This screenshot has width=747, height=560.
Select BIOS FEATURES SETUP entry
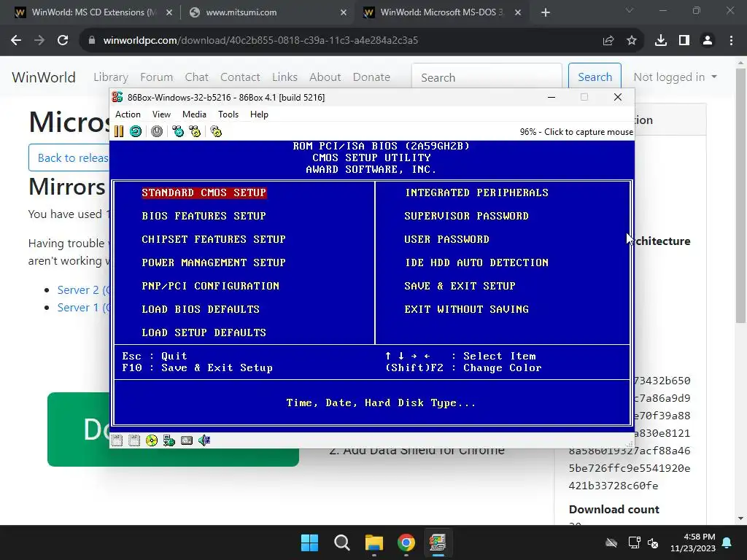pyautogui.click(x=204, y=216)
